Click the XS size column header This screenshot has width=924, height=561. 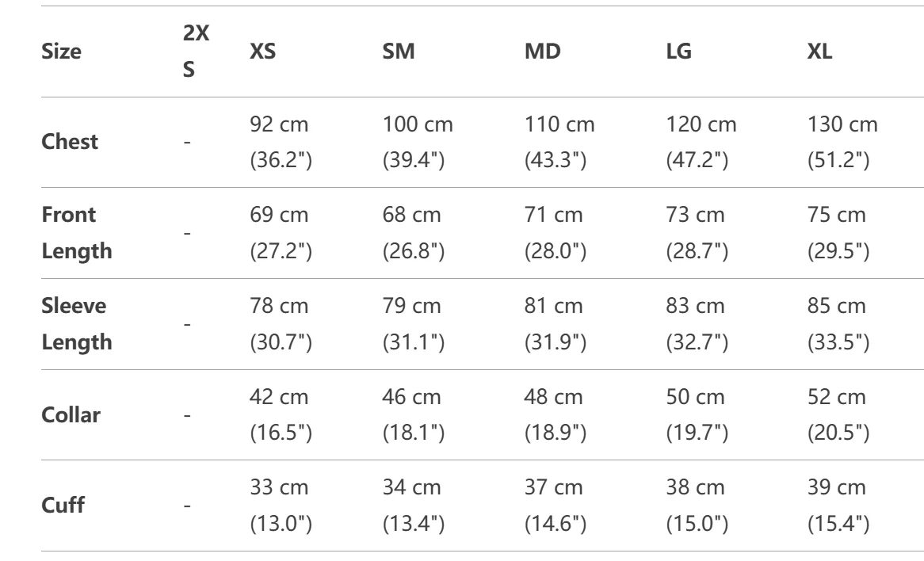pyautogui.click(x=263, y=52)
